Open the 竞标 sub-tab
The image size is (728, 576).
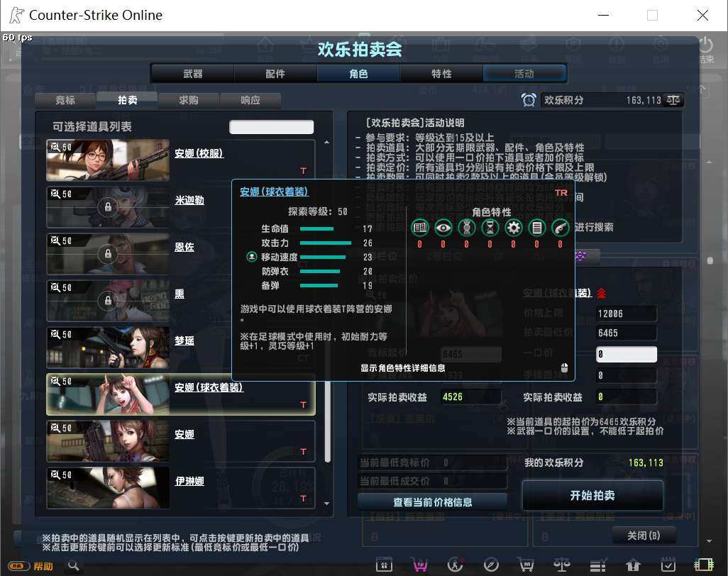pyautogui.click(x=65, y=100)
